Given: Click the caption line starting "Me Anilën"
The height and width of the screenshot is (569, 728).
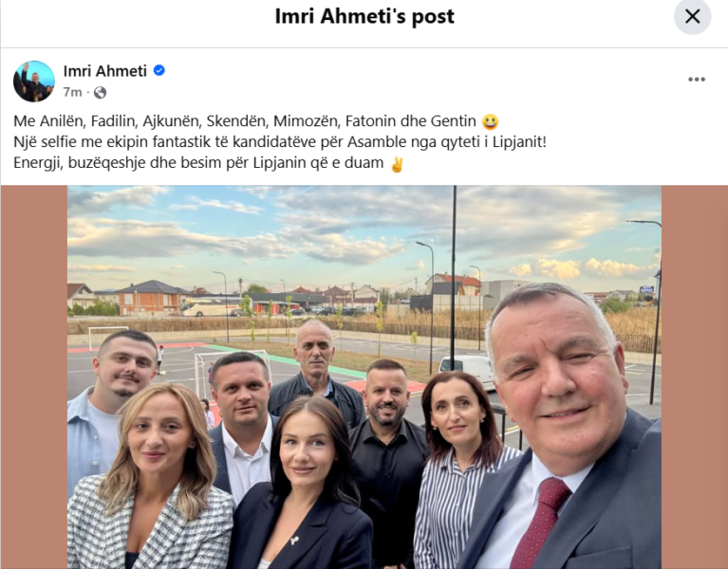Looking at the screenshot, I should point(256,121).
